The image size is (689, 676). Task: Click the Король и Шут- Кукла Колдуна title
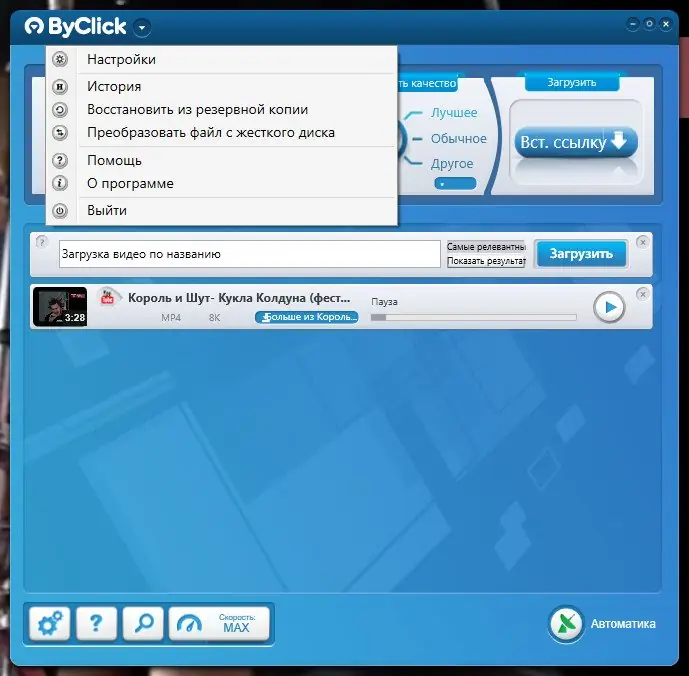(239, 298)
